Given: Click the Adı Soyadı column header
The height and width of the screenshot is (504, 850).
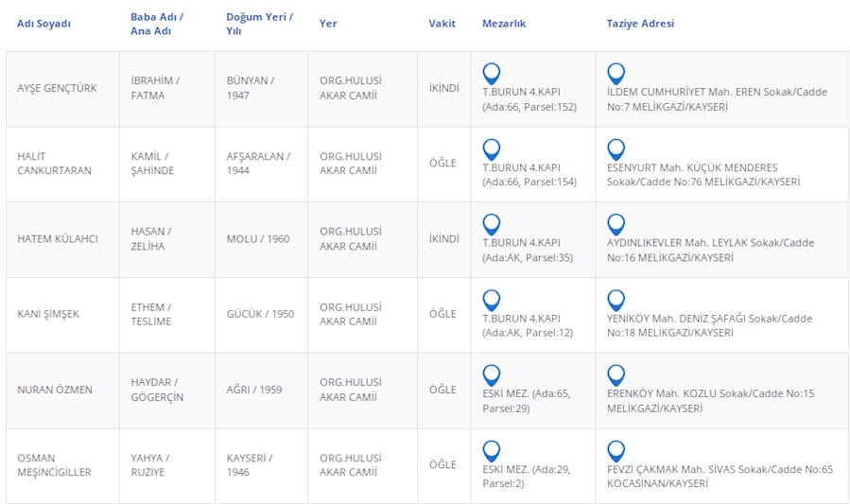Looking at the screenshot, I should click(43, 24).
